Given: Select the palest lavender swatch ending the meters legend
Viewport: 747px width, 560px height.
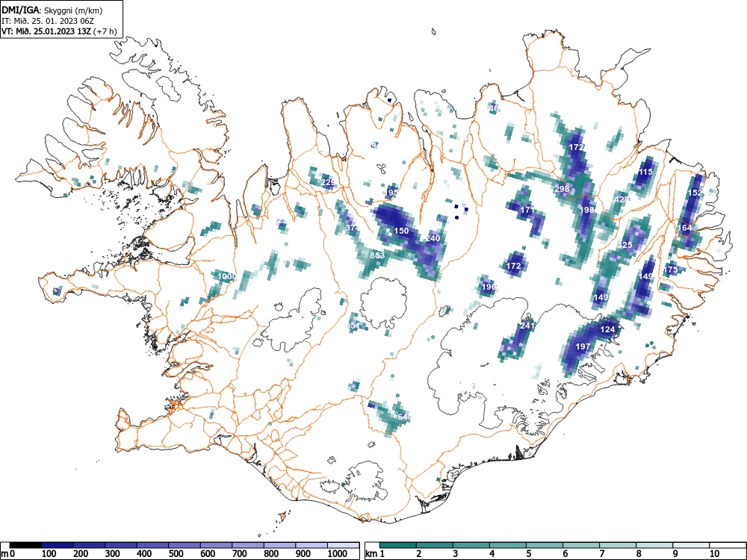Looking at the screenshot, I should point(344,545).
